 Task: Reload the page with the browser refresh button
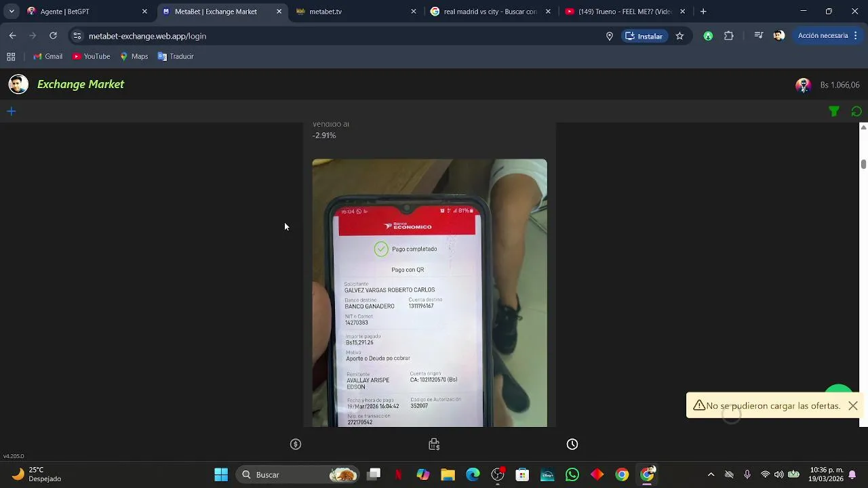pos(53,36)
